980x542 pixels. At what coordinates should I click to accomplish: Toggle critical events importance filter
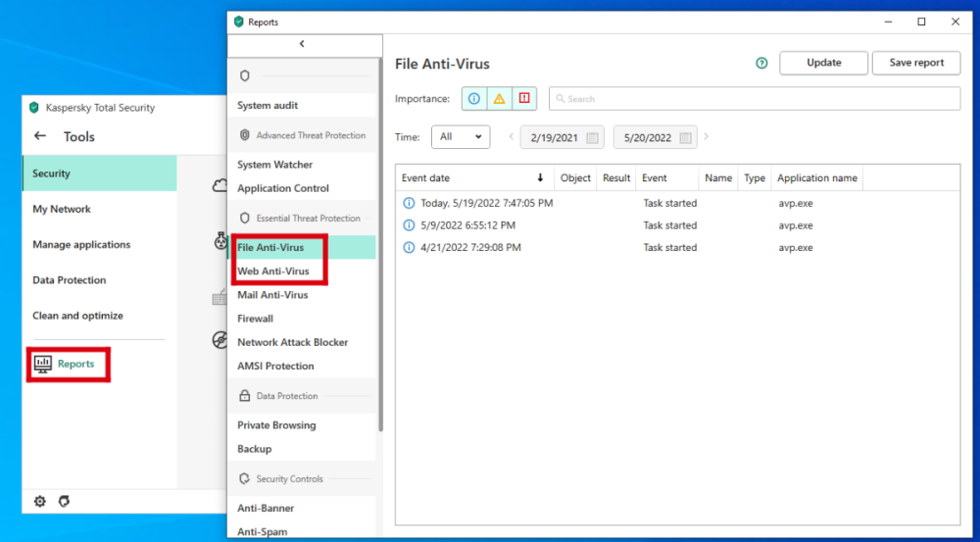[524, 99]
